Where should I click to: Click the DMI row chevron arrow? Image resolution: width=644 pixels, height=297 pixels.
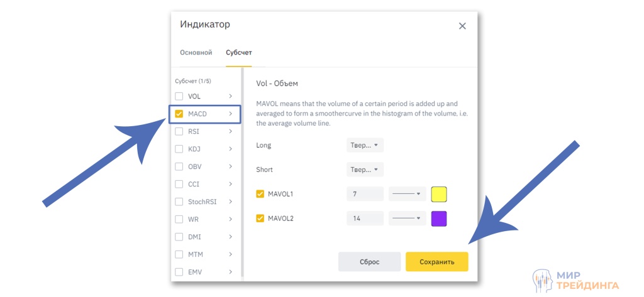231,237
